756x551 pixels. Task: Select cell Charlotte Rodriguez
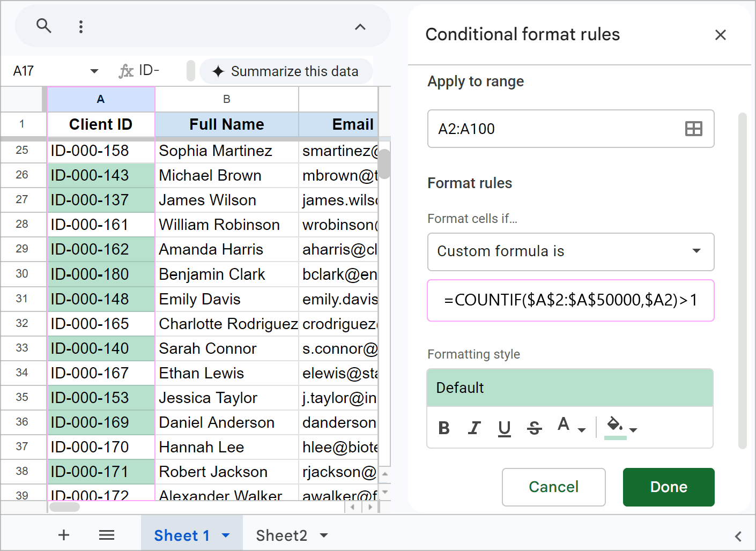point(227,324)
